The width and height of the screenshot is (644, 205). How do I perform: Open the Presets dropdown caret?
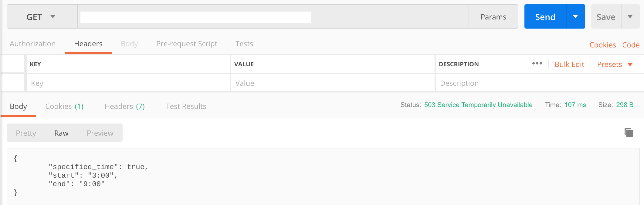(631, 64)
